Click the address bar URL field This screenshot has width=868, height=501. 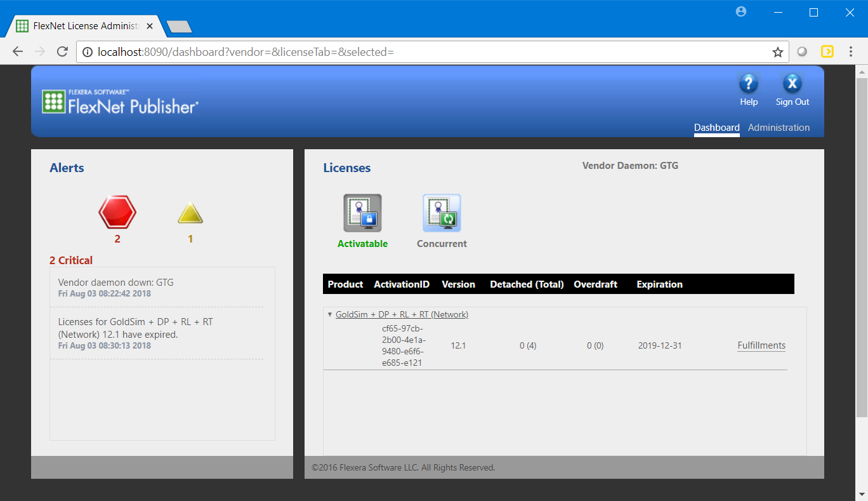431,52
